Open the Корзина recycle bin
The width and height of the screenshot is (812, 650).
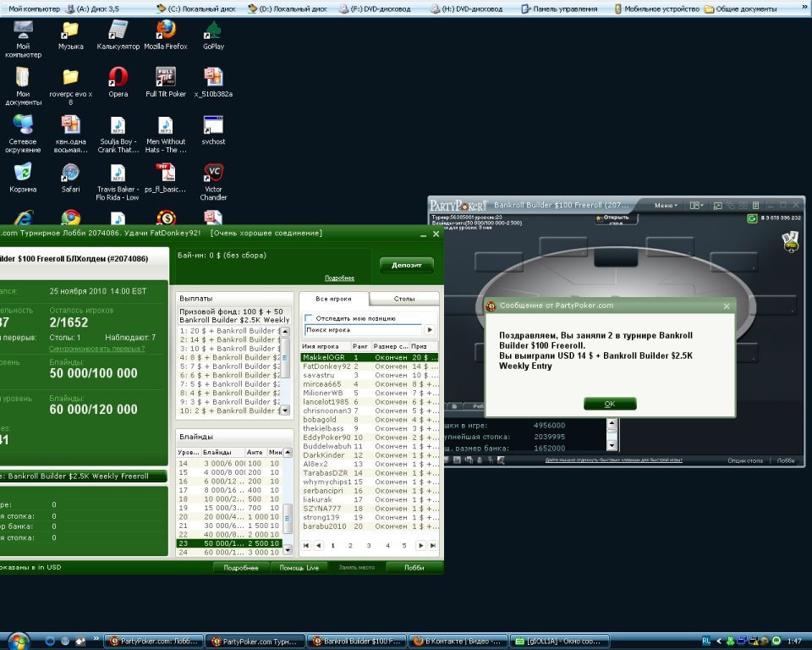click(x=23, y=177)
